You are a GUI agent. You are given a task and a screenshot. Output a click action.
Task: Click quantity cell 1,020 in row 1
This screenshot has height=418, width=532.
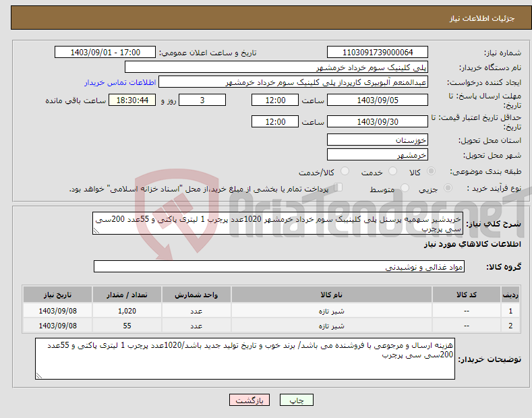127,311
